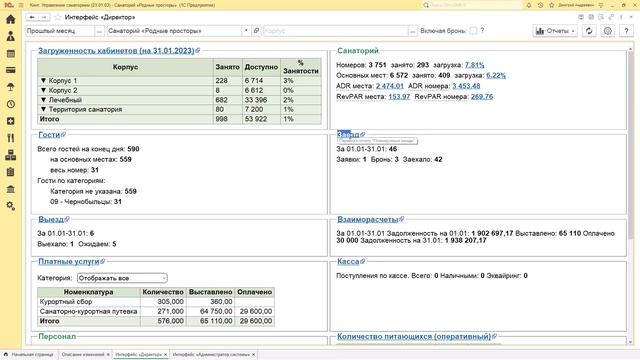Open the person-in-tie section in sidebar
The height and width of the screenshot is (360, 640).
(11, 36)
